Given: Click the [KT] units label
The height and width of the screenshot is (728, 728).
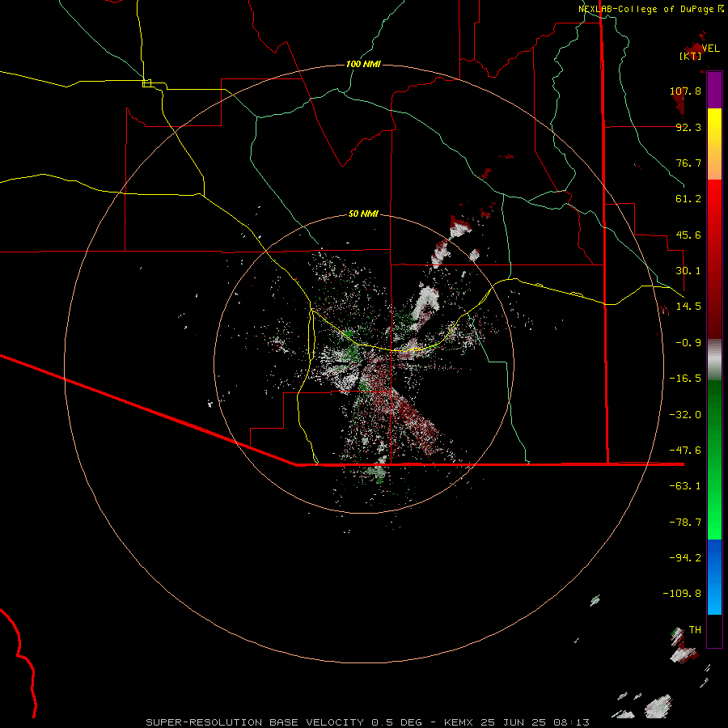Looking at the screenshot, I should [x=691, y=56].
